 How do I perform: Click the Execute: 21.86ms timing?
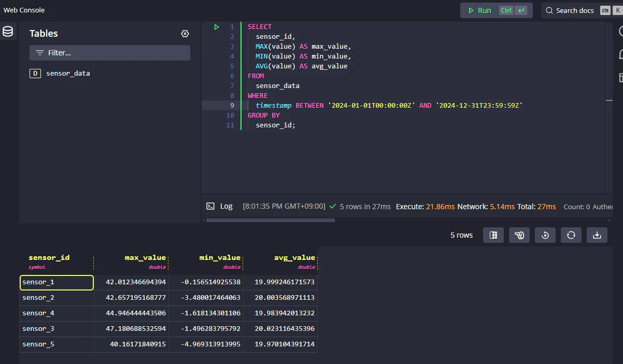(426, 206)
